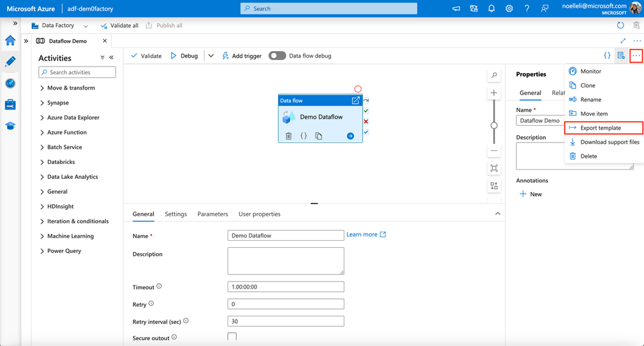The image size is (644, 346).
Task: Open the directory switch icon in header
Action: tap(474, 8)
